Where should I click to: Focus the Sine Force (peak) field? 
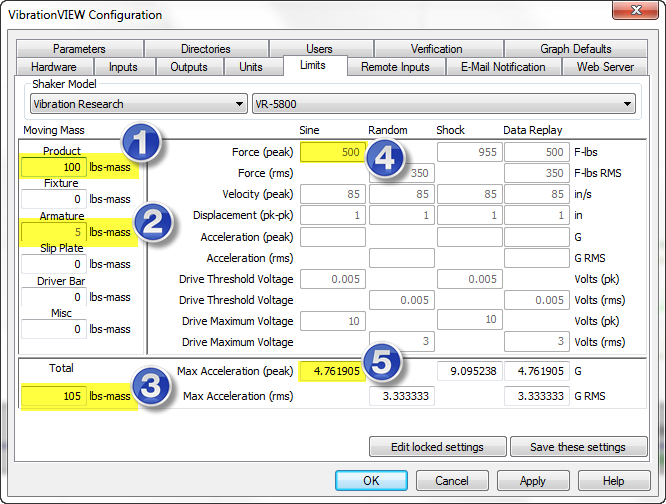coord(331,152)
